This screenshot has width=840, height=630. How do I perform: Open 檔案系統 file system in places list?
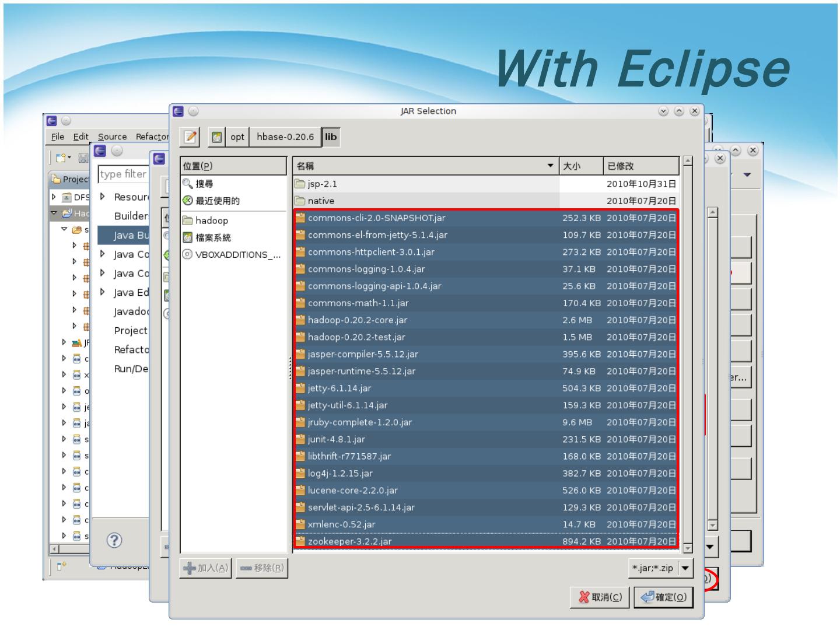tap(233, 237)
